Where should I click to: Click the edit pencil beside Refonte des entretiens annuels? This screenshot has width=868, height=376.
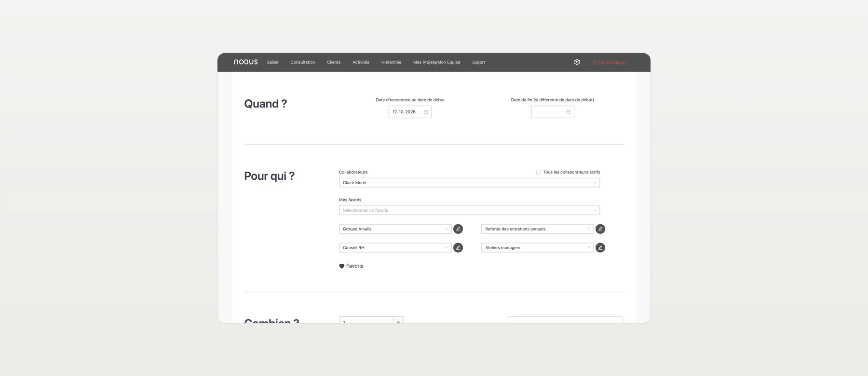[600, 229]
